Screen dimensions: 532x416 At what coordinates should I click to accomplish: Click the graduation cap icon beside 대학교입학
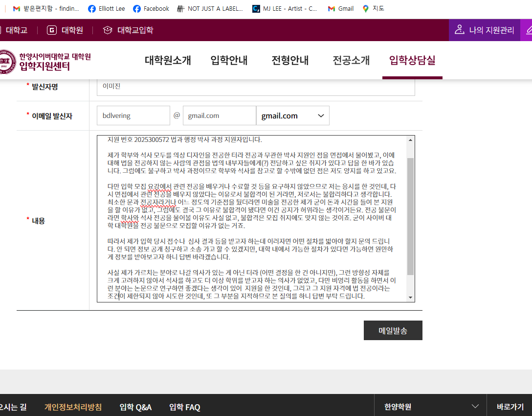pos(107,29)
